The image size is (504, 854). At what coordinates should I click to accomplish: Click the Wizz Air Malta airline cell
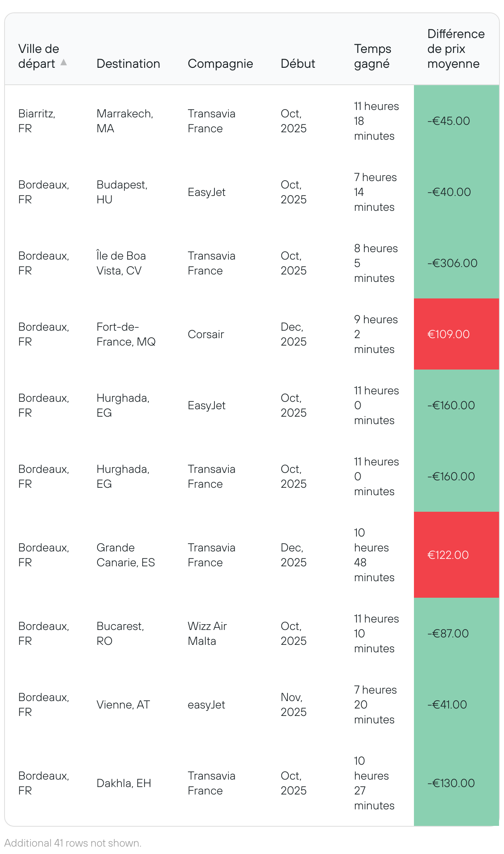(207, 633)
